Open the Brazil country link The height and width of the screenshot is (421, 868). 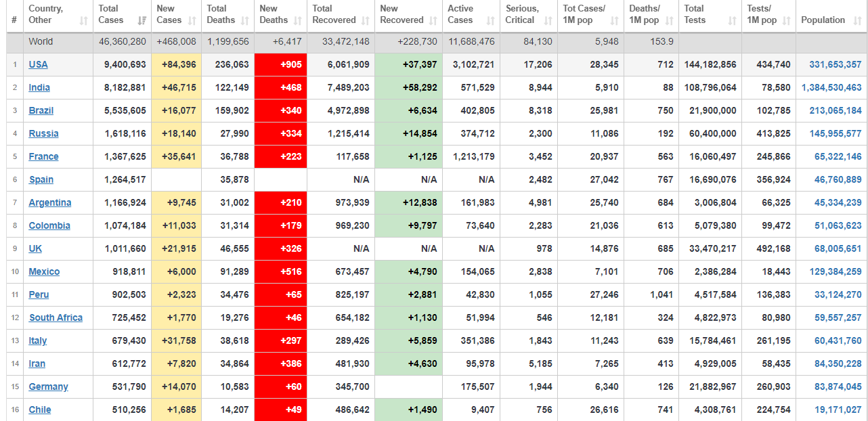point(41,110)
